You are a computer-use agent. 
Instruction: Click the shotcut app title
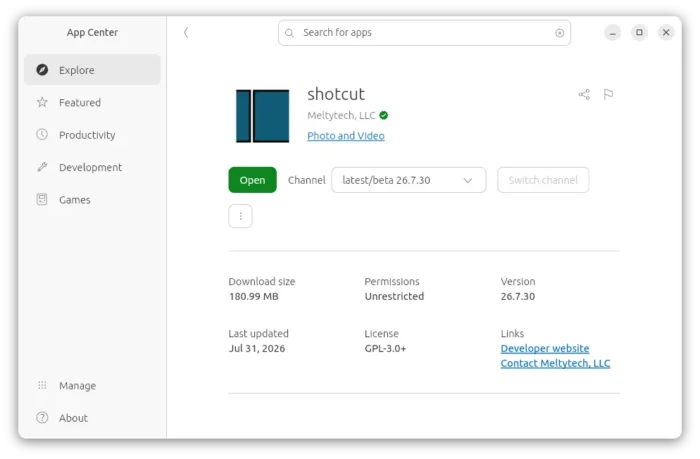point(336,94)
